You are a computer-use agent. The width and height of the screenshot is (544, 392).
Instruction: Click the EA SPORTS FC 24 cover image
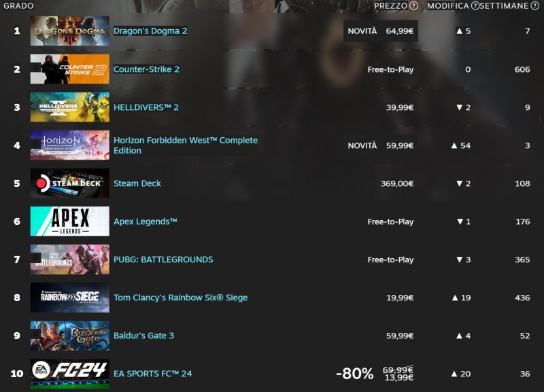click(69, 374)
